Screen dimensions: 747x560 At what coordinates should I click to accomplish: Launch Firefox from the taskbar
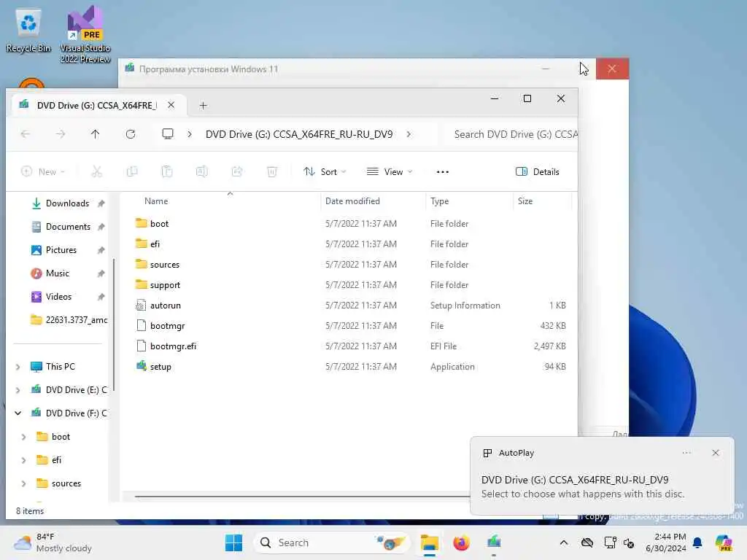(461, 542)
